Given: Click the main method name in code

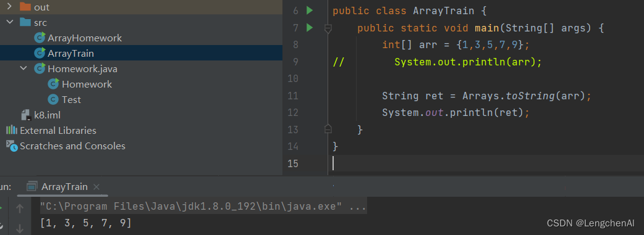Looking at the screenshot, I should click(x=487, y=28).
